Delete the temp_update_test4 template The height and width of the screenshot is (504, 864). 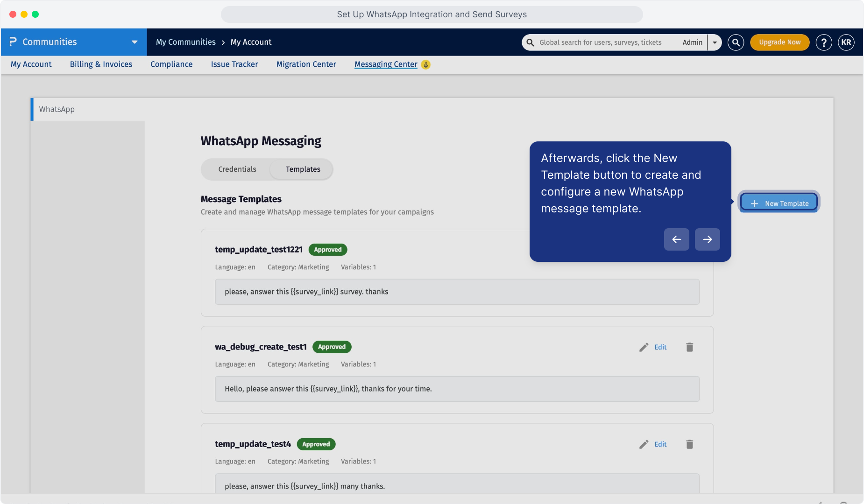coord(690,444)
